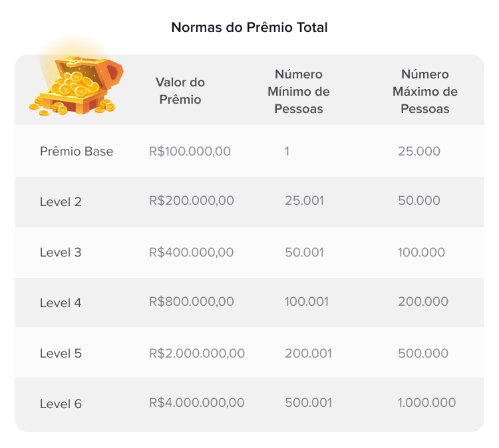Click the R$400.000,00 prize value

point(192,253)
